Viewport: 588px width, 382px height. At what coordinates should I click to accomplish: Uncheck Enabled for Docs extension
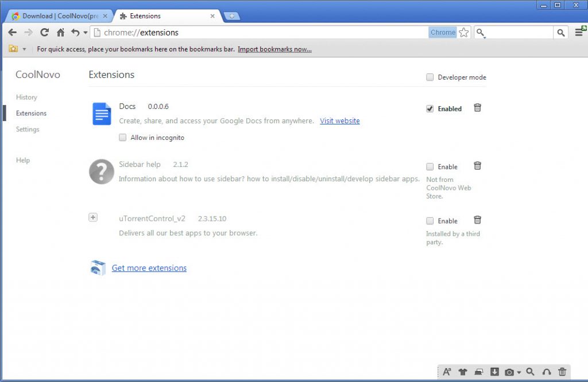(430, 108)
